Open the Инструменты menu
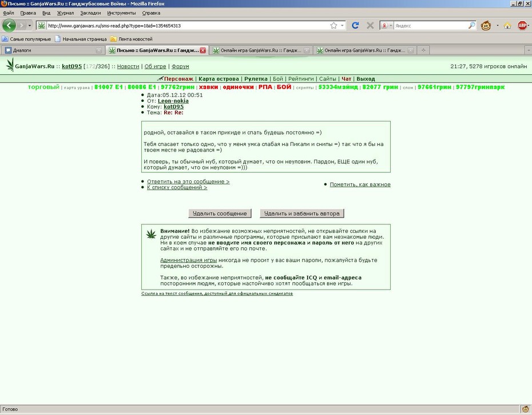532x415 pixels. (x=121, y=13)
